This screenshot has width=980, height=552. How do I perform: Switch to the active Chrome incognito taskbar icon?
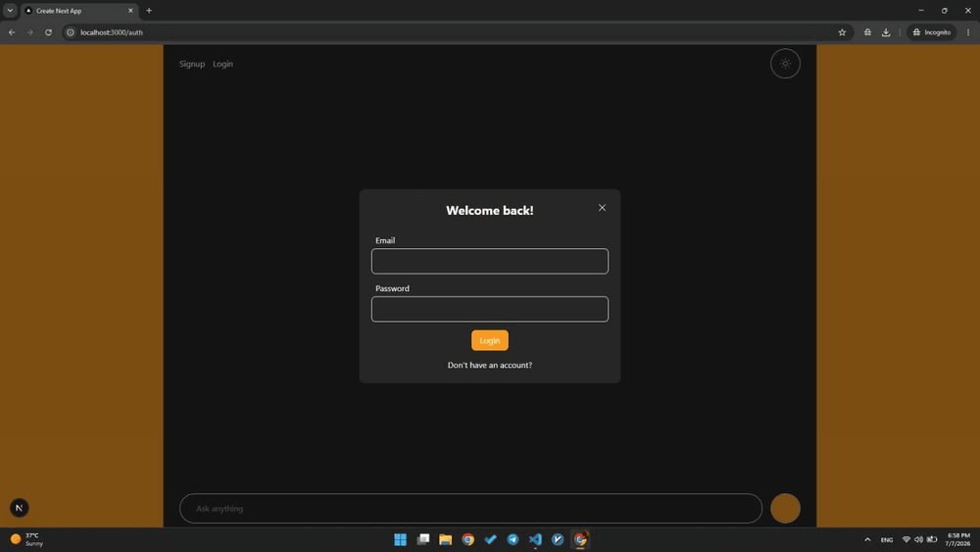[x=580, y=539]
